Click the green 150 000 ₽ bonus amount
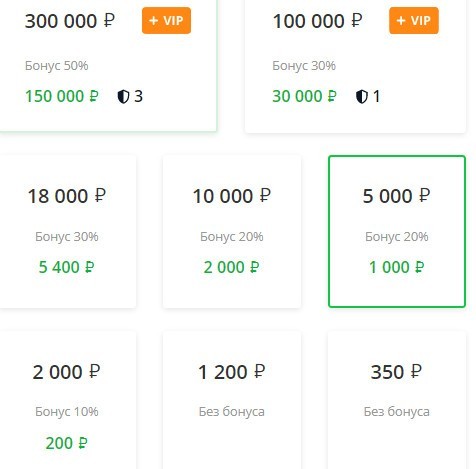Viewport: 476px width, 469px height. point(62,97)
